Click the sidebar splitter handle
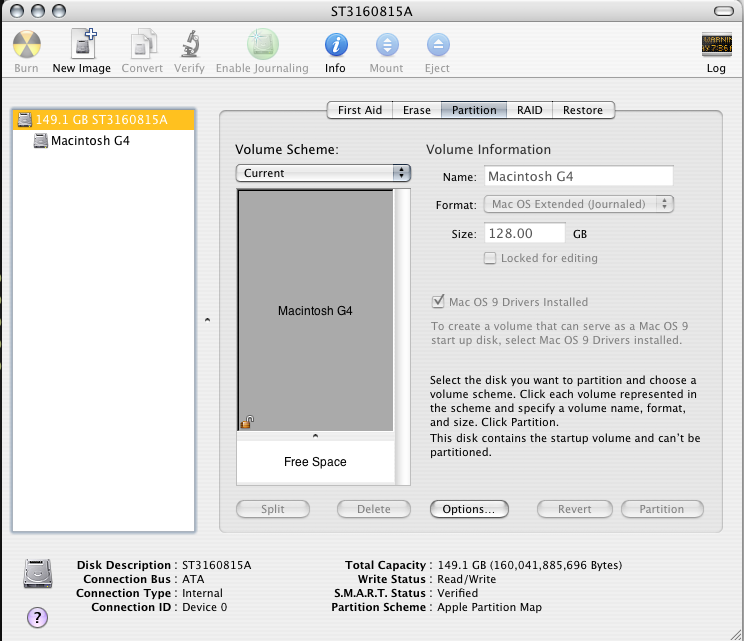The height and width of the screenshot is (641, 744). coord(207,320)
